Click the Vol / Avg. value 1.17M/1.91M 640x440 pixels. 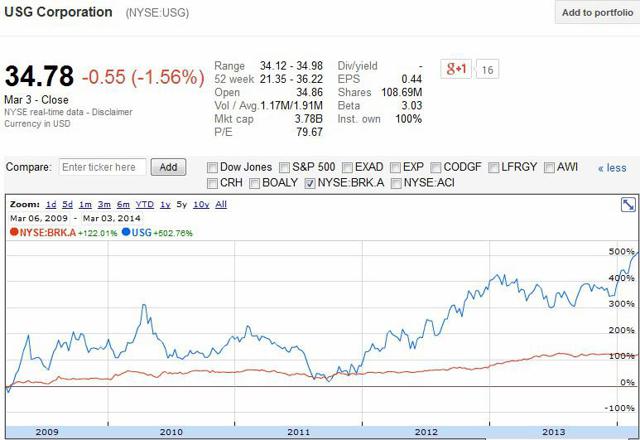291,106
